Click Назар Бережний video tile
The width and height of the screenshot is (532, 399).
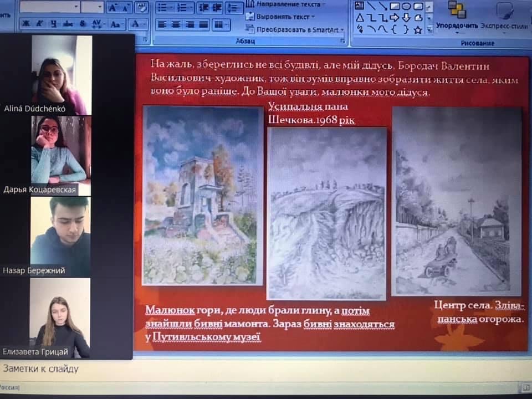point(60,237)
